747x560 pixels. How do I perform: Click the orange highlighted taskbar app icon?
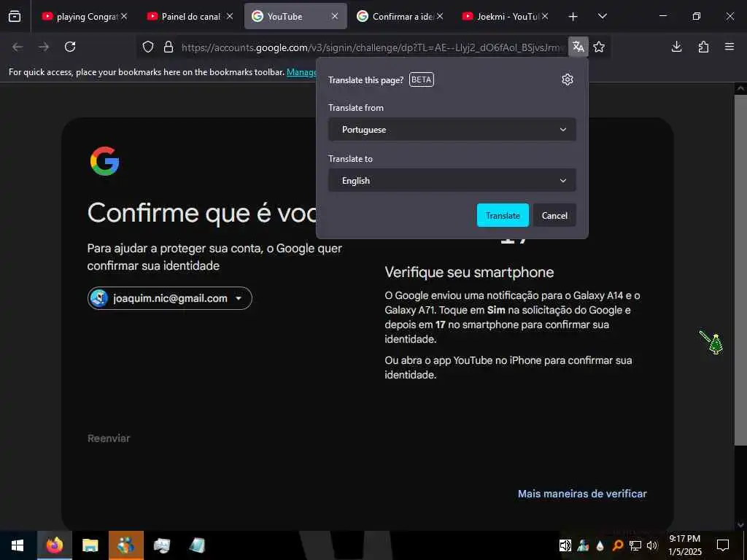pyautogui.click(x=125, y=545)
